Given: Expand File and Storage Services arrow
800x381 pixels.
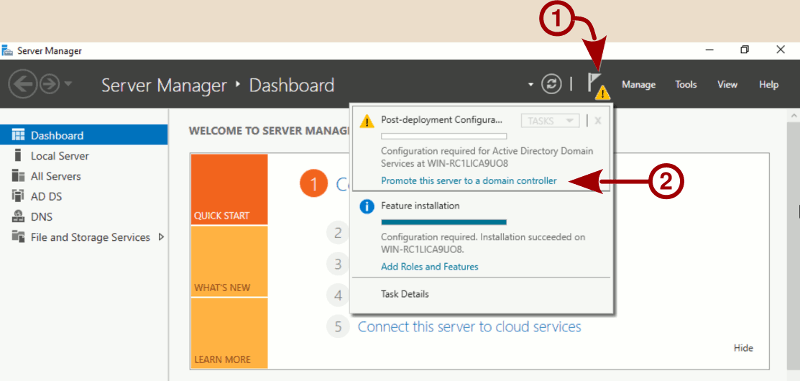Looking at the screenshot, I should [x=161, y=237].
